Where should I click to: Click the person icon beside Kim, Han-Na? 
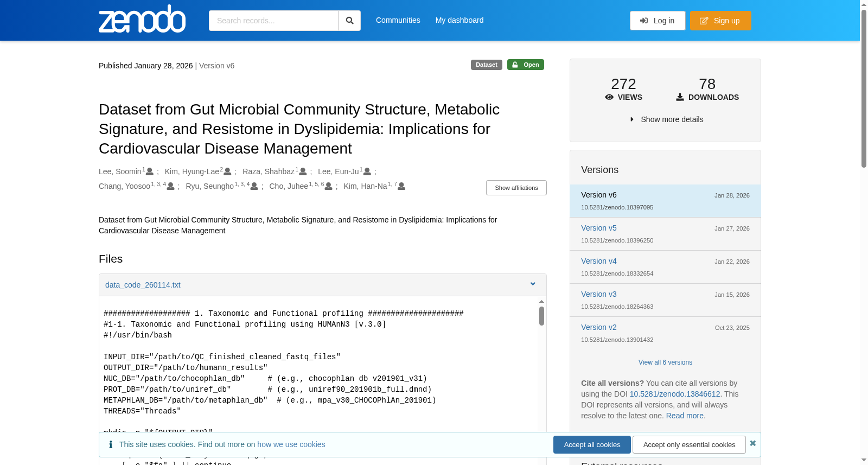[401, 186]
